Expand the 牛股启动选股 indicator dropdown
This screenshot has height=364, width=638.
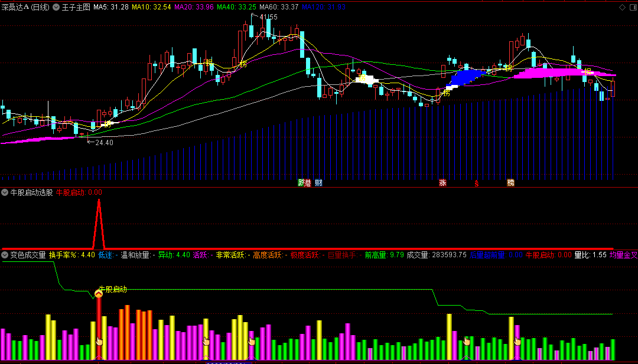[5, 192]
